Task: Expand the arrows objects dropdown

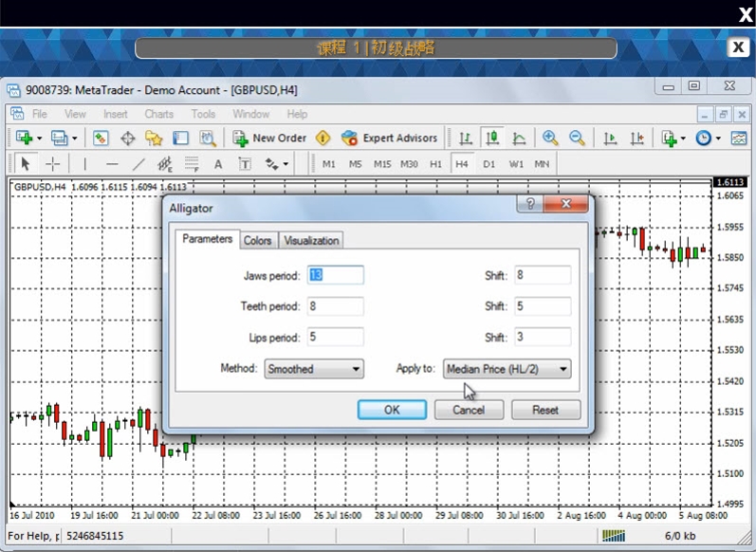Action: (286, 164)
